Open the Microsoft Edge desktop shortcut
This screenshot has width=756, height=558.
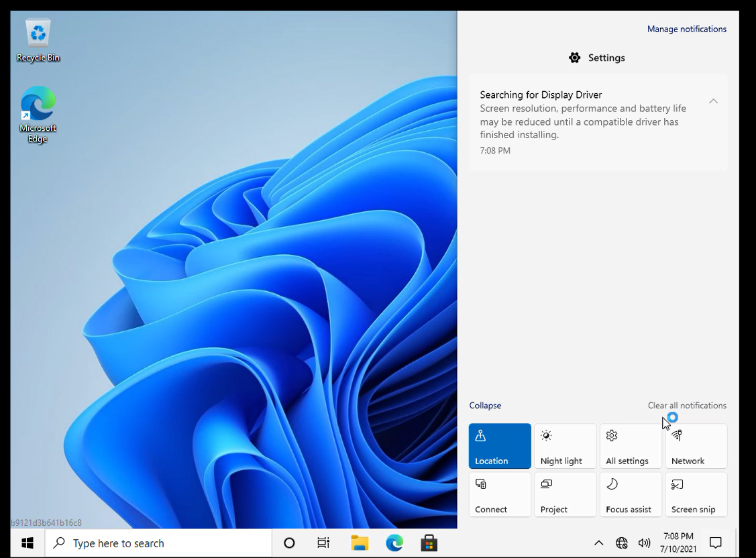[38, 114]
